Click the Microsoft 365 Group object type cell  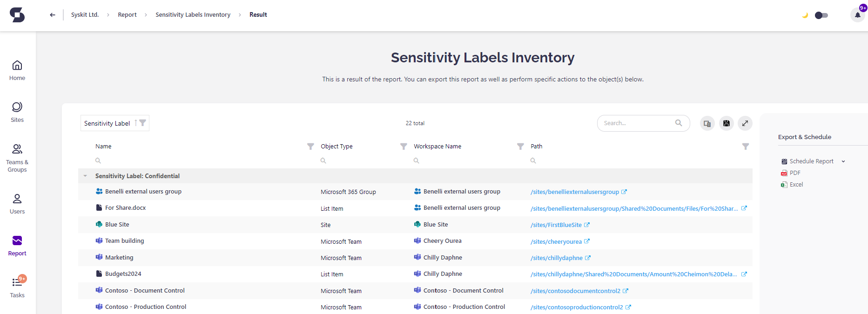[348, 192]
